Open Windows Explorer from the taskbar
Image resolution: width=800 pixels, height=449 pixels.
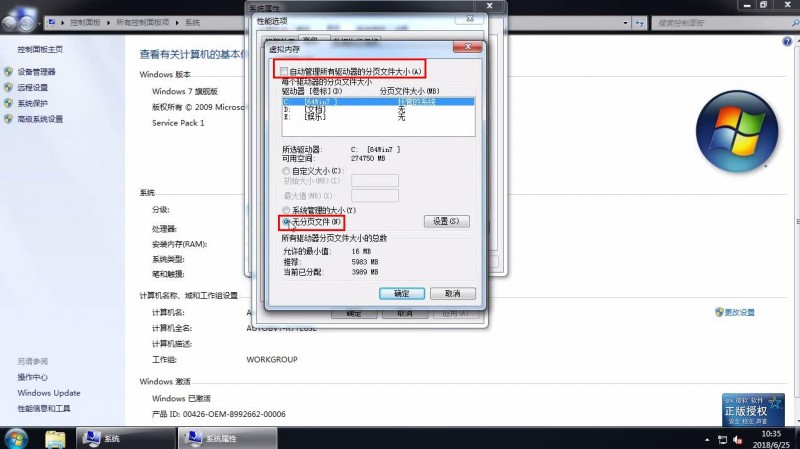coord(55,439)
